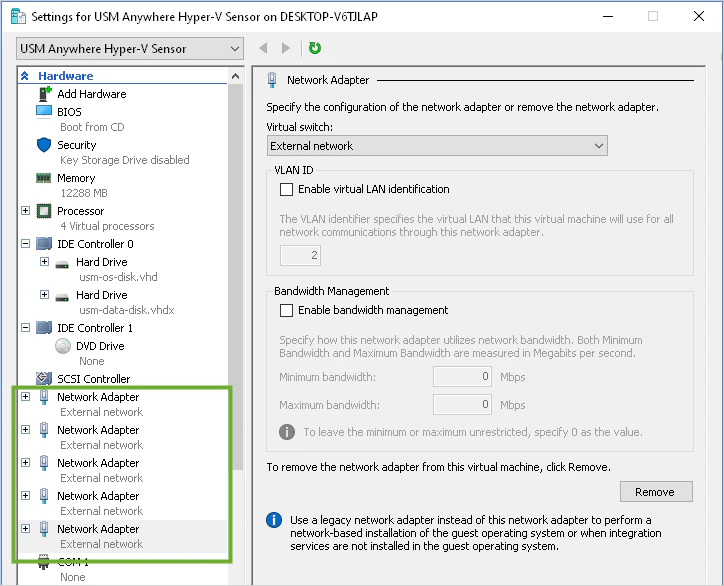The height and width of the screenshot is (586, 724).
Task: Expand the fourth Network Adapter node
Action: point(25,495)
